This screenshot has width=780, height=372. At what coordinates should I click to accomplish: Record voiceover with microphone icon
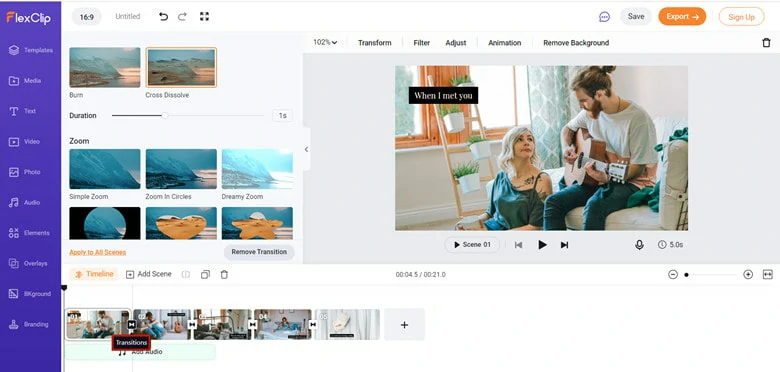(x=639, y=245)
